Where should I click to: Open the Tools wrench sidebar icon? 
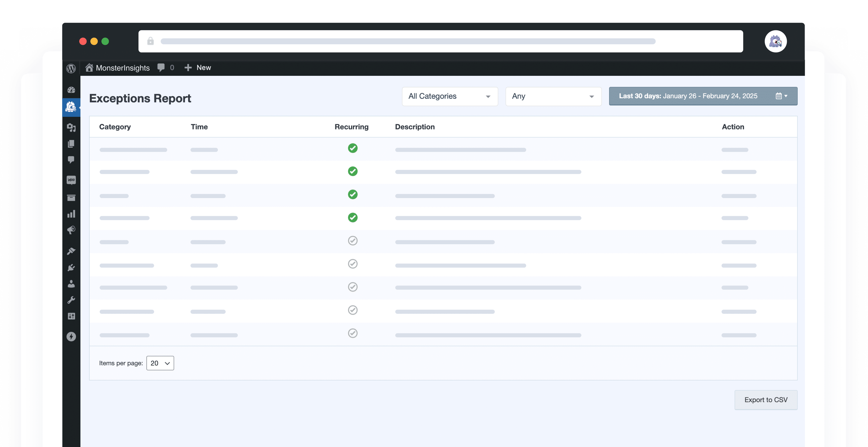[71, 300]
